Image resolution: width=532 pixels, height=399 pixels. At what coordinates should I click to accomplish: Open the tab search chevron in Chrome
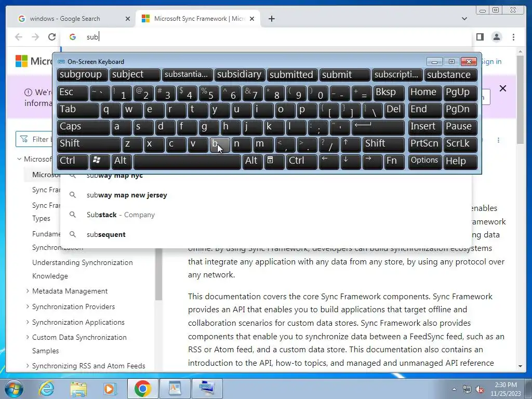[x=464, y=19]
